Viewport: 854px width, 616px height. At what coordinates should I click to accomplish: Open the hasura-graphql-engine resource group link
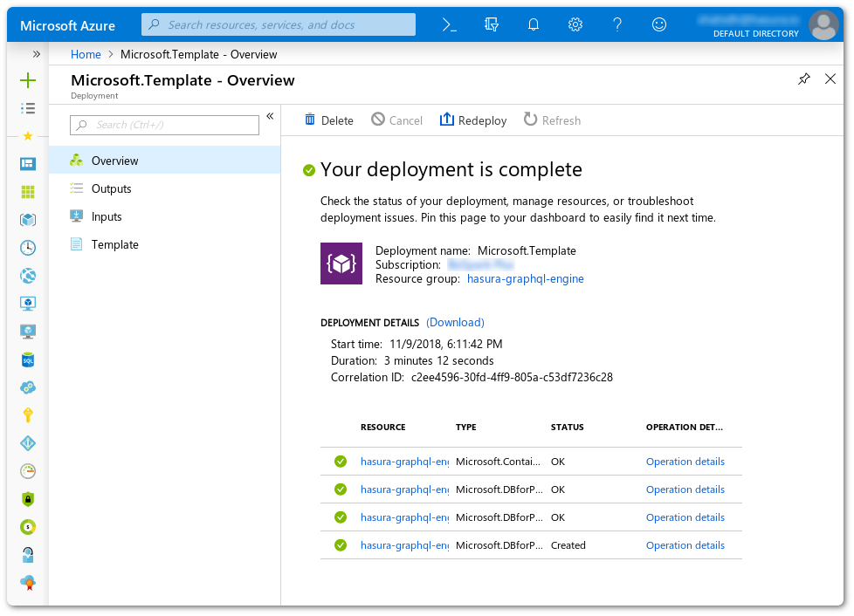coord(525,278)
